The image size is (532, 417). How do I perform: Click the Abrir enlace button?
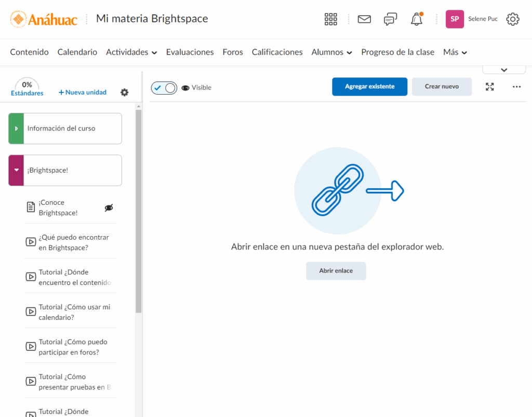(336, 271)
